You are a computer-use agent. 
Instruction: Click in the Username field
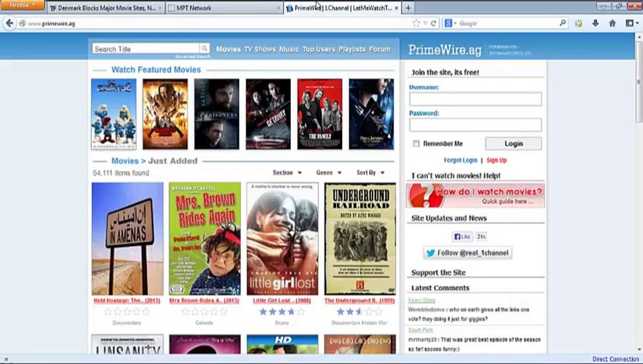pos(475,99)
